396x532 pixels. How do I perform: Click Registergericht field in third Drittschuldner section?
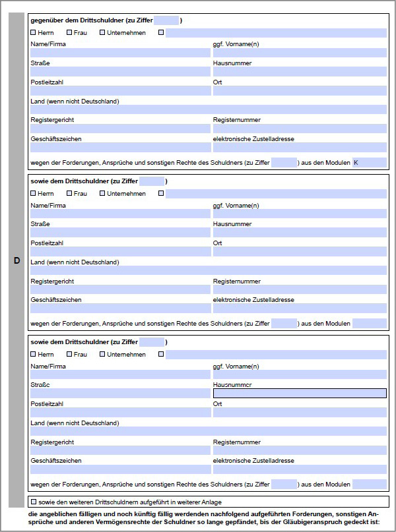coord(119,450)
